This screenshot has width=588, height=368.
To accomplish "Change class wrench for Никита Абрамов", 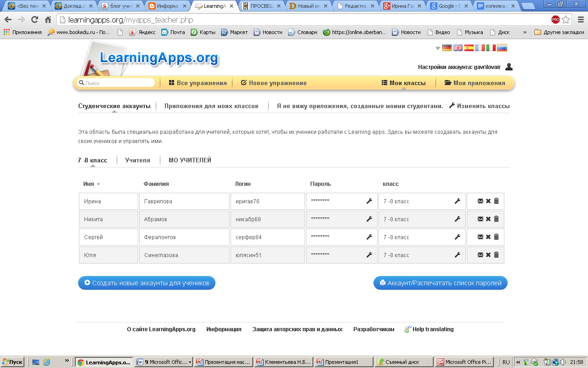I will [x=457, y=219].
